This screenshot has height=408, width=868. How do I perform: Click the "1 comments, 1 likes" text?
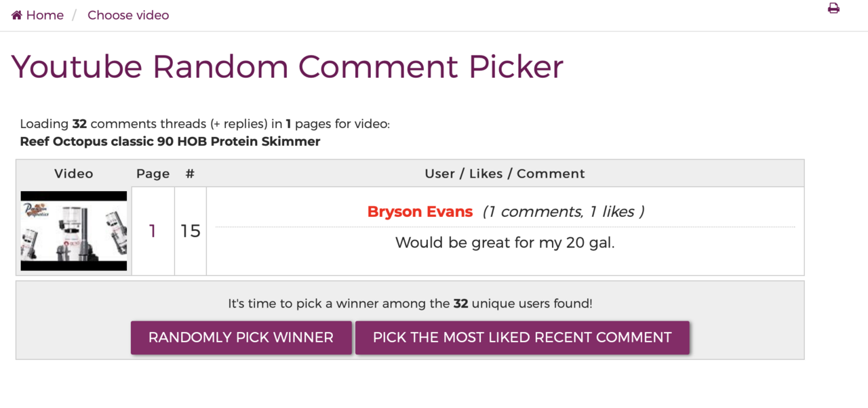point(564,211)
